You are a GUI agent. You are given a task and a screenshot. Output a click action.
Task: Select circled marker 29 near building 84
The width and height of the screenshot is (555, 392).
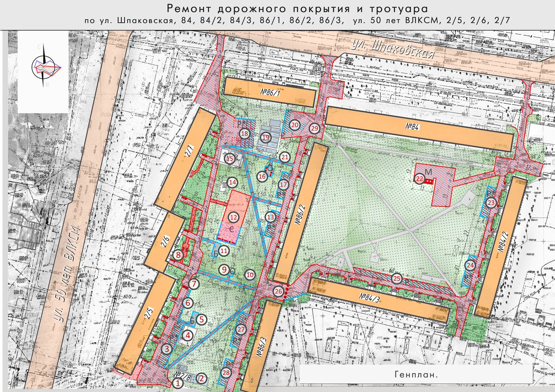[x=314, y=129]
